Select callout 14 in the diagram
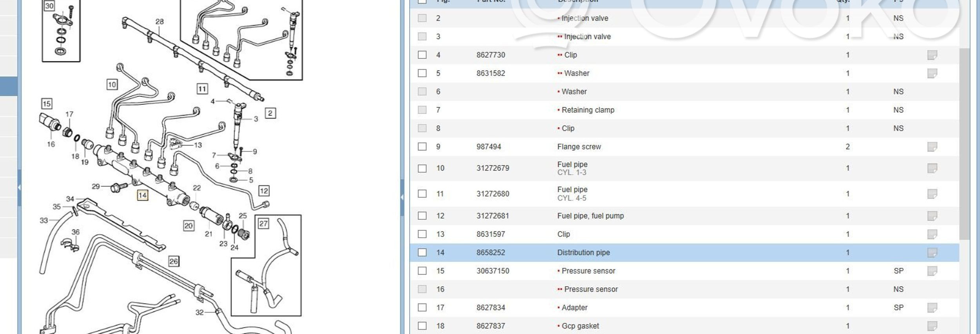Image resolution: width=980 pixels, height=334 pixels. [x=142, y=195]
